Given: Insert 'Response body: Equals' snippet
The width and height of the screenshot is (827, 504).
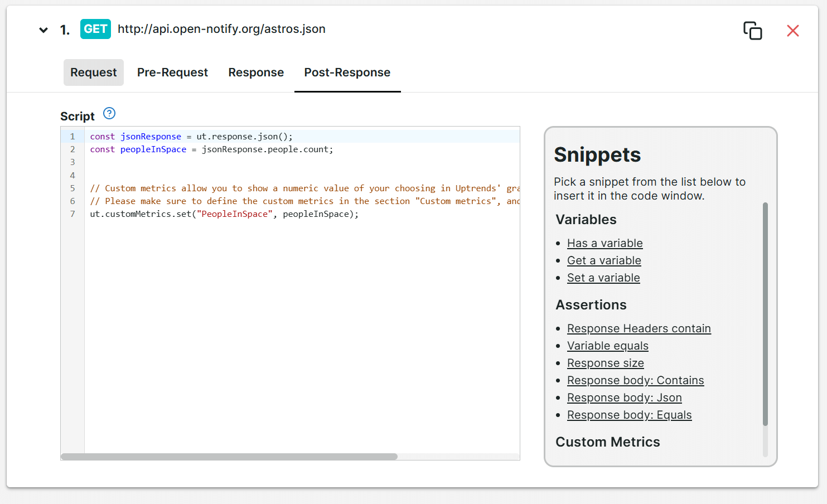Looking at the screenshot, I should tap(630, 415).
